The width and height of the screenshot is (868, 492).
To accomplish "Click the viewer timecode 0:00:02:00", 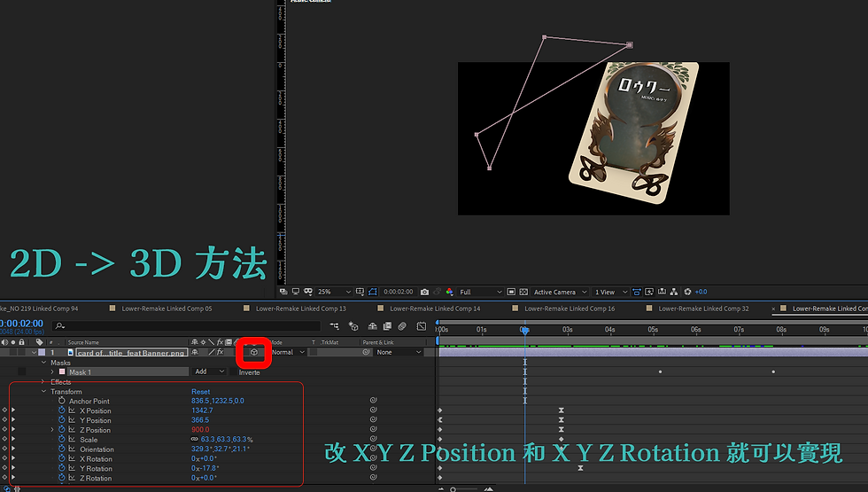I will pos(398,292).
